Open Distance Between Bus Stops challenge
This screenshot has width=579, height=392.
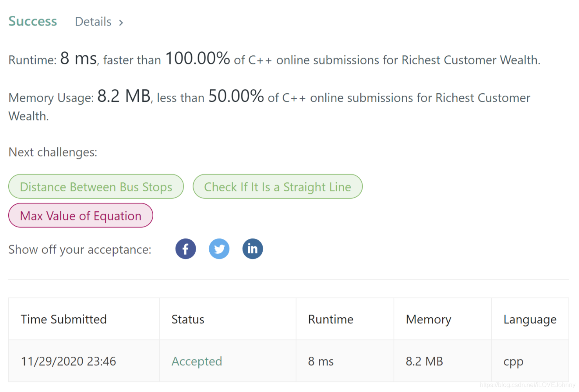point(96,187)
